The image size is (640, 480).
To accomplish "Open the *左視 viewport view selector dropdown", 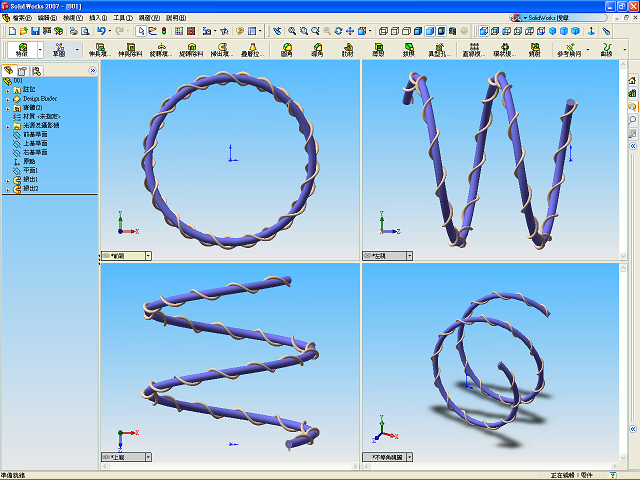I will pos(409,256).
